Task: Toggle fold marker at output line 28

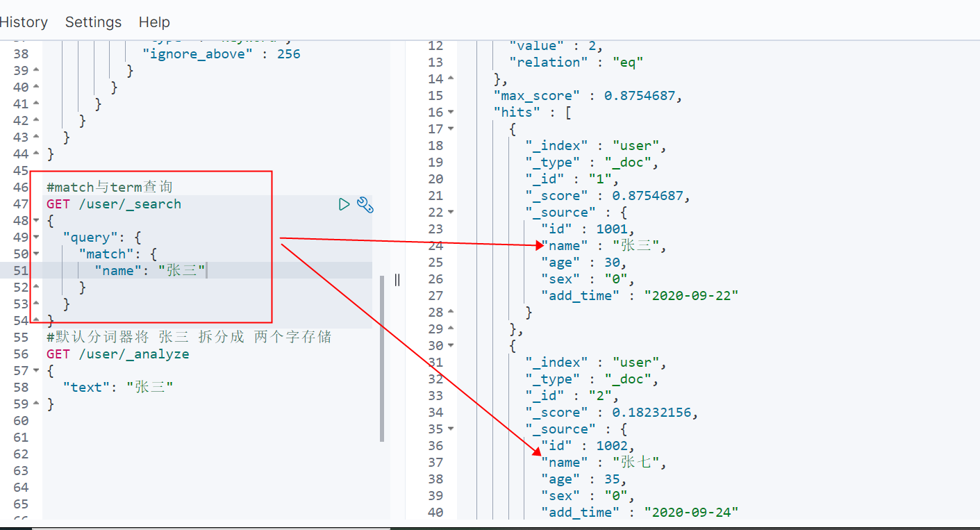Action: click(451, 313)
